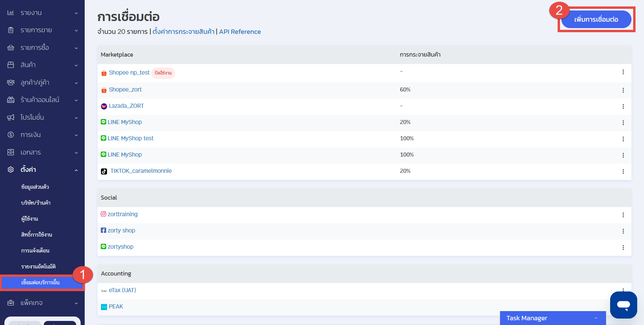This screenshot has width=644, height=325.
Task: Open the LINE MyShop test link
Action: [130, 138]
